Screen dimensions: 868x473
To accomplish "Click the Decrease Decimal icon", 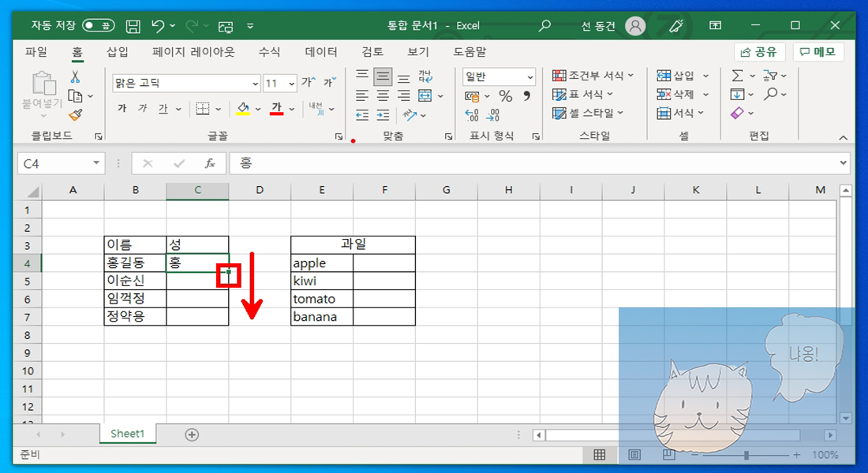I will click(492, 115).
